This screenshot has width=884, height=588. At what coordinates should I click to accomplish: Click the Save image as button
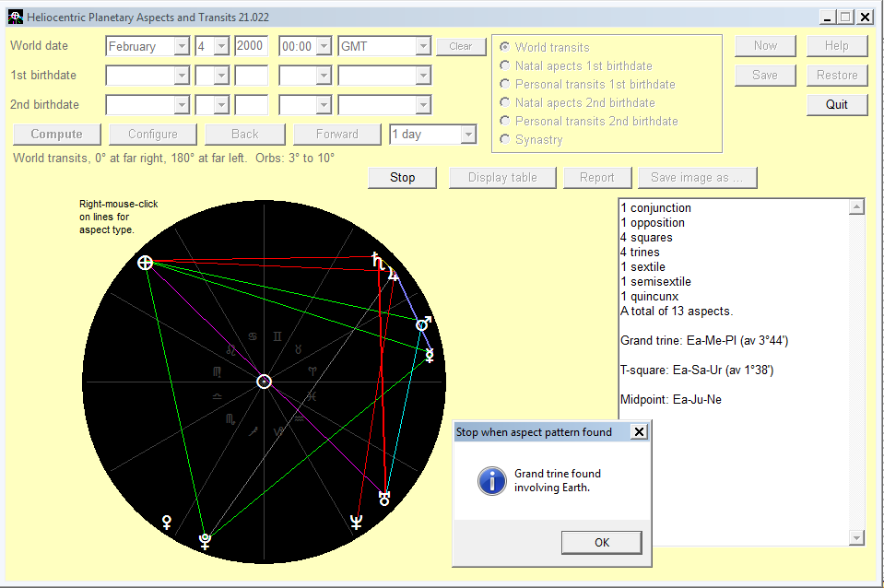[698, 178]
